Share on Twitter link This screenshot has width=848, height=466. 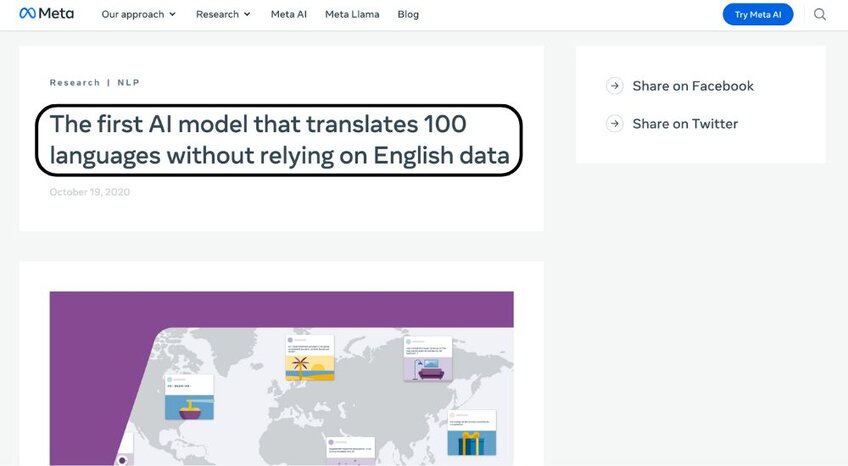coord(685,124)
